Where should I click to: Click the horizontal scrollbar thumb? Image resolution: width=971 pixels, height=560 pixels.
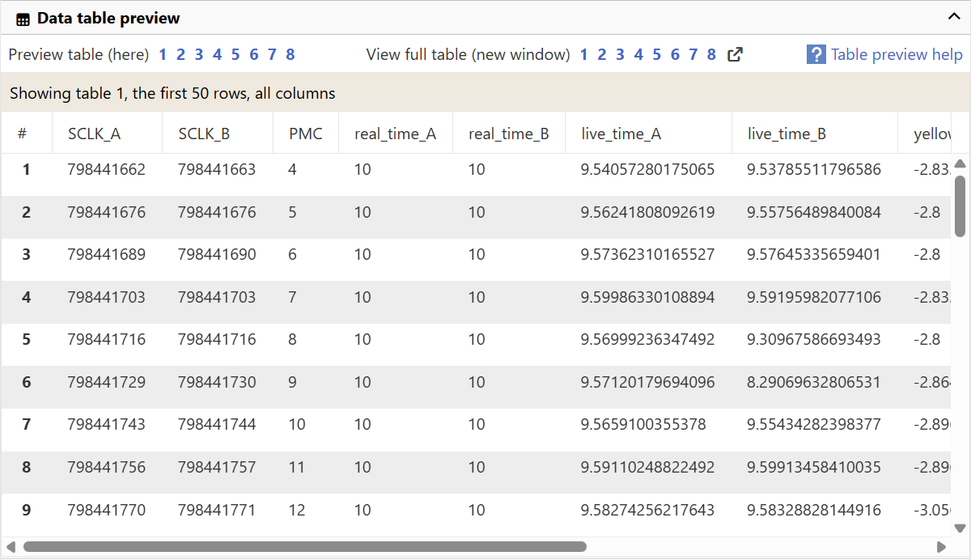[x=304, y=547]
